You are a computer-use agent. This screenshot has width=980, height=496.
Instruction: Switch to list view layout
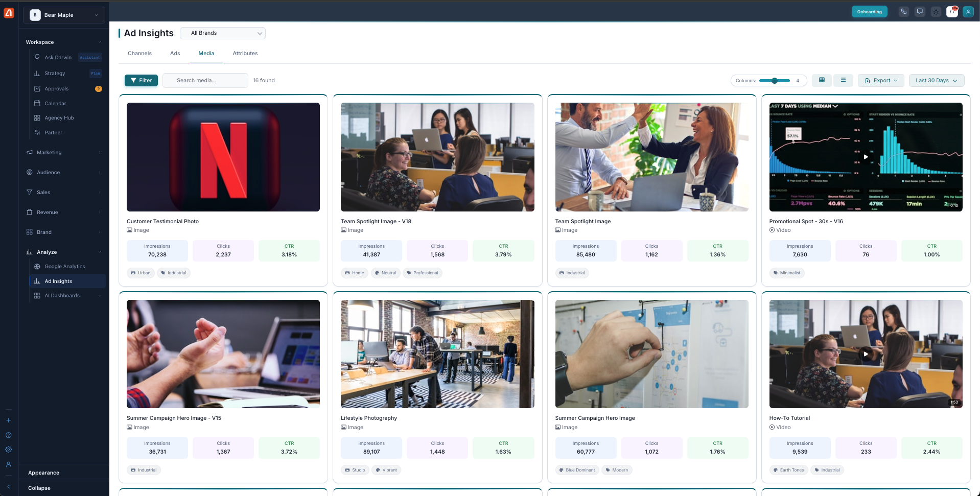(x=843, y=80)
